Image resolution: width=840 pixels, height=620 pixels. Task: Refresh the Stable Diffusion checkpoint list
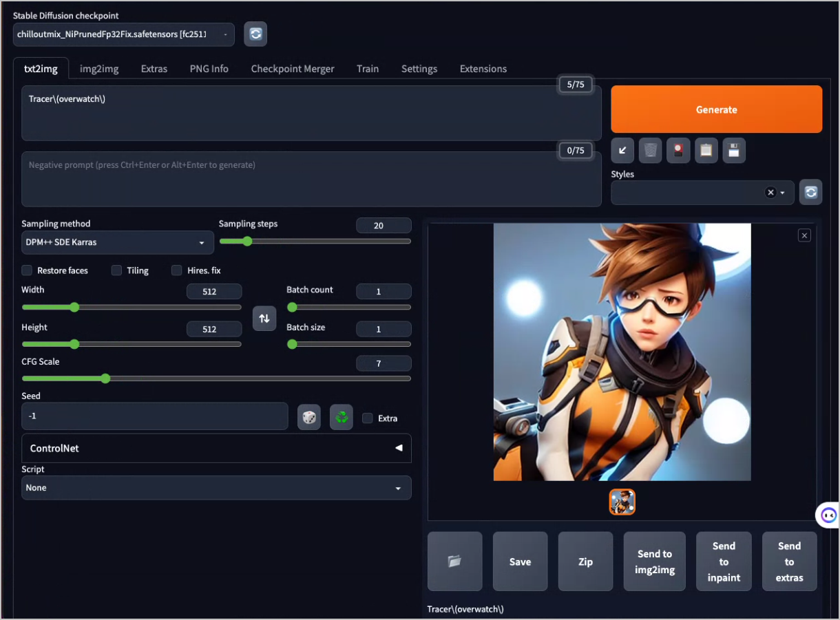point(255,34)
